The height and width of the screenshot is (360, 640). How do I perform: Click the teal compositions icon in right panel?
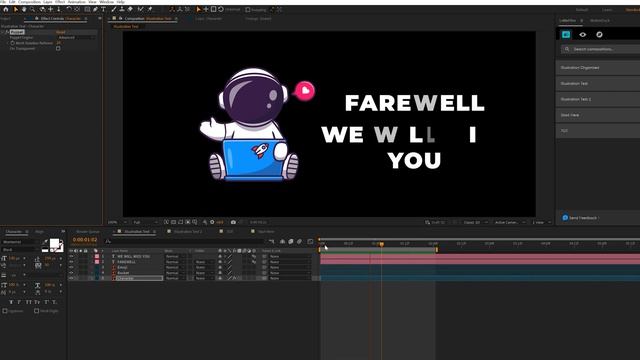[566, 35]
